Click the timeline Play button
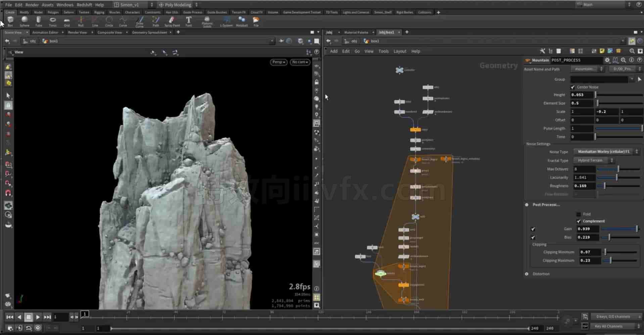 point(38,317)
